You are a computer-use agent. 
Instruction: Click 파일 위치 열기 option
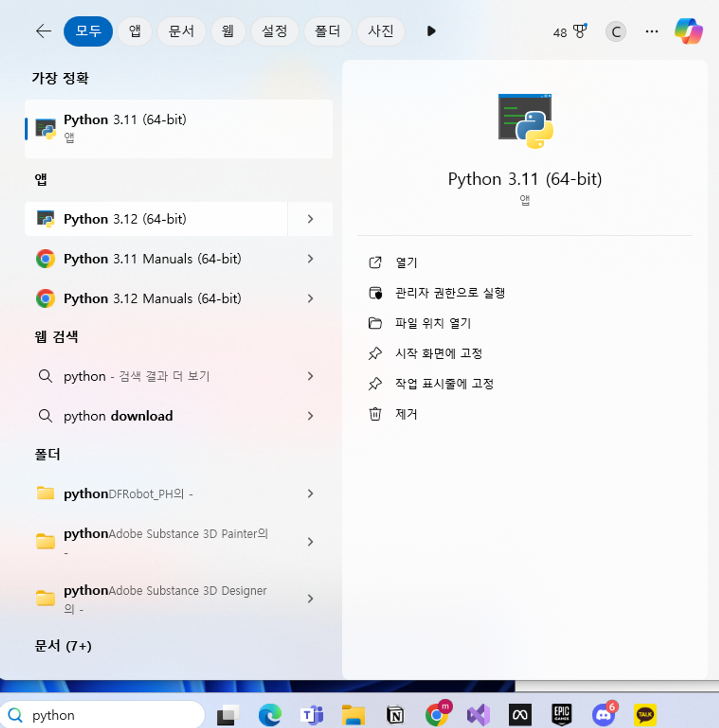click(x=432, y=323)
